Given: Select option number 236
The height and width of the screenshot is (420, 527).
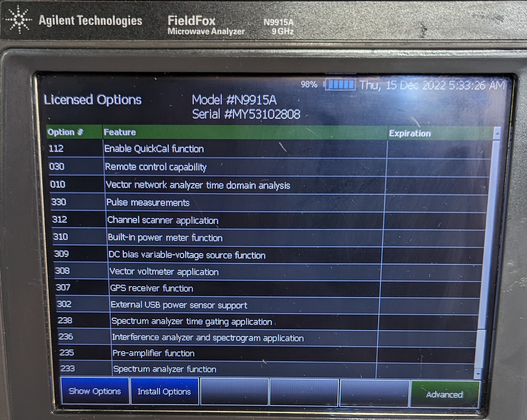Looking at the screenshot, I should pos(66,336).
